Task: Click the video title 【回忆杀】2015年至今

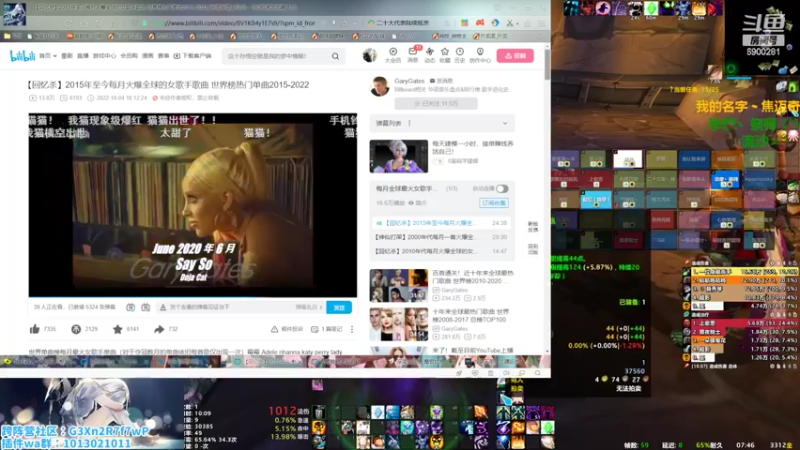Action: tap(168, 85)
